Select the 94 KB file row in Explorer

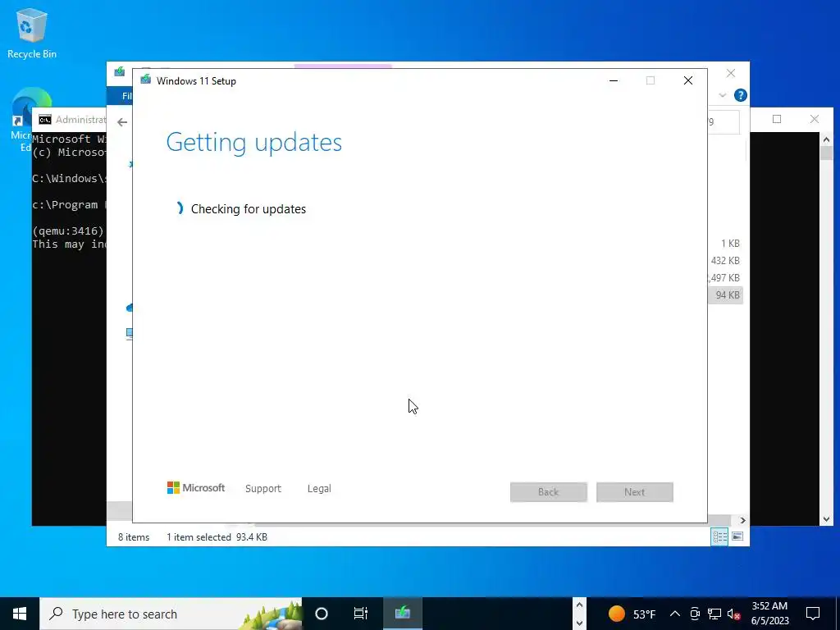[725, 295]
